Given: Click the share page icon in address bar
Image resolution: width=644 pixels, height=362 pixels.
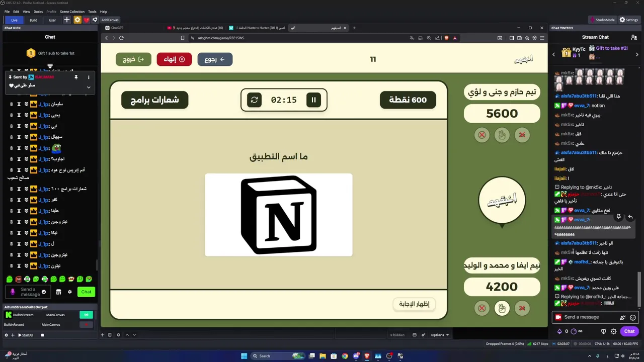Looking at the screenshot, I should (437, 38).
